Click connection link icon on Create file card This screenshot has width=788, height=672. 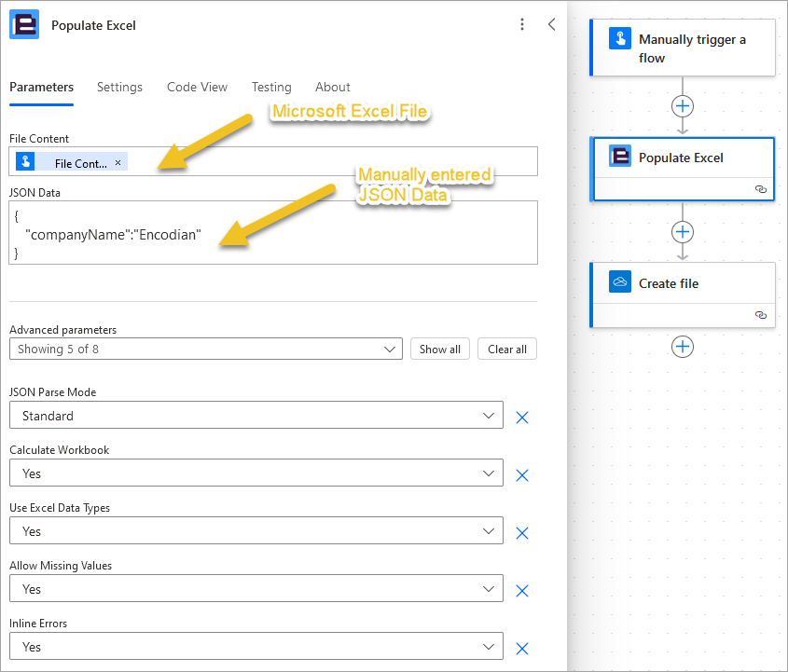pyautogui.click(x=760, y=315)
